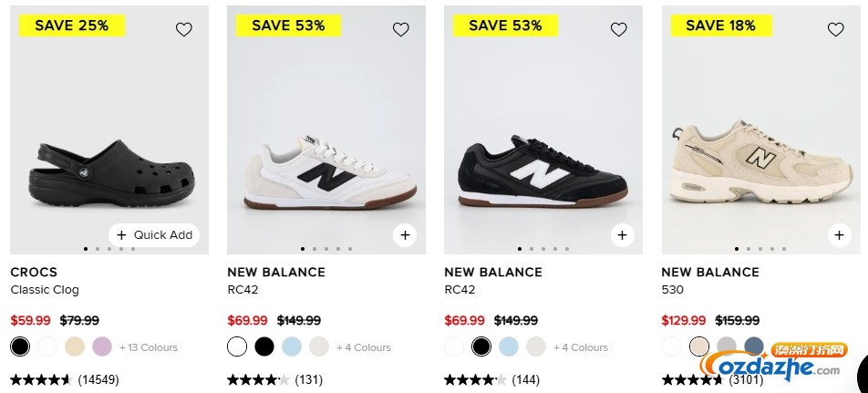Wishlist the New Balance 530 sneaker
Viewport: 868px width, 393px height.
836,30
